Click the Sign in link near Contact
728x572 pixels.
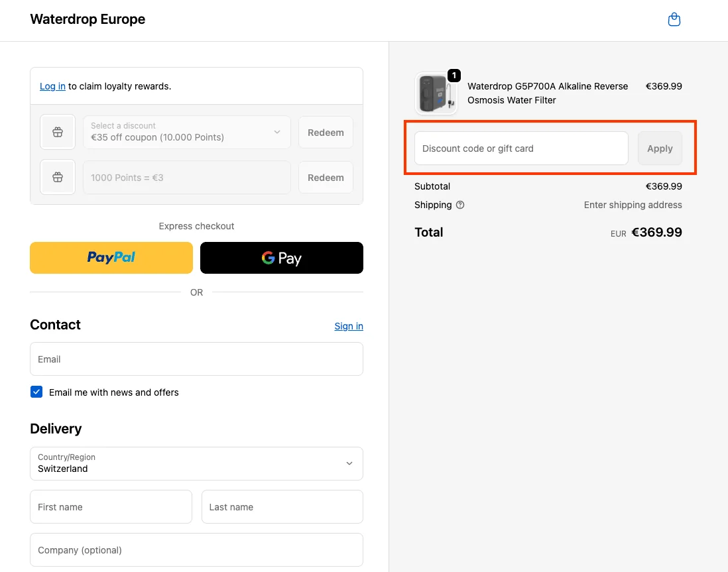(x=349, y=326)
